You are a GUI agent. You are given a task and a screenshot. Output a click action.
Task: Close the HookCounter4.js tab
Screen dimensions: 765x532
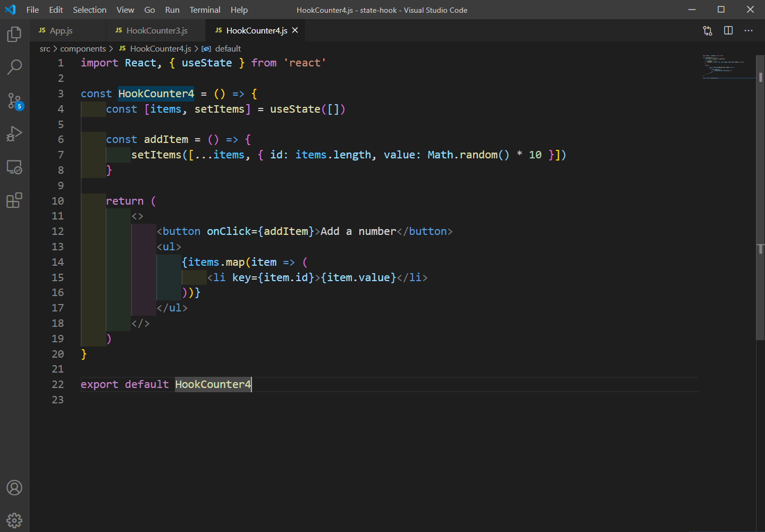[x=295, y=30]
